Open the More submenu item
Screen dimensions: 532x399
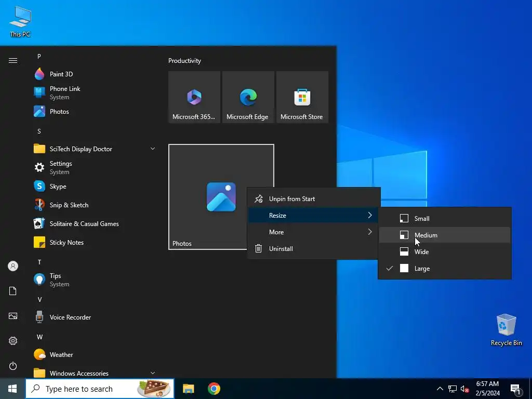tap(314, 232)
